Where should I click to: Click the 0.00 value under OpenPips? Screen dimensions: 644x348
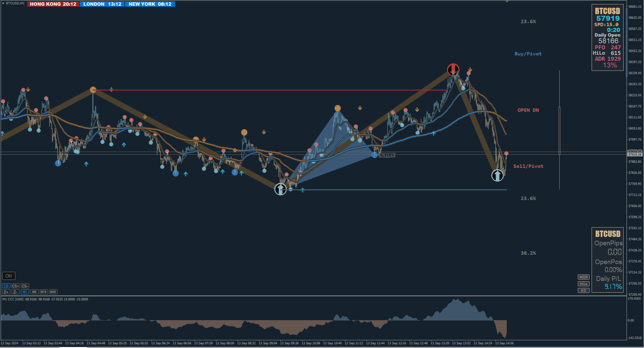[x=615, y=252]
